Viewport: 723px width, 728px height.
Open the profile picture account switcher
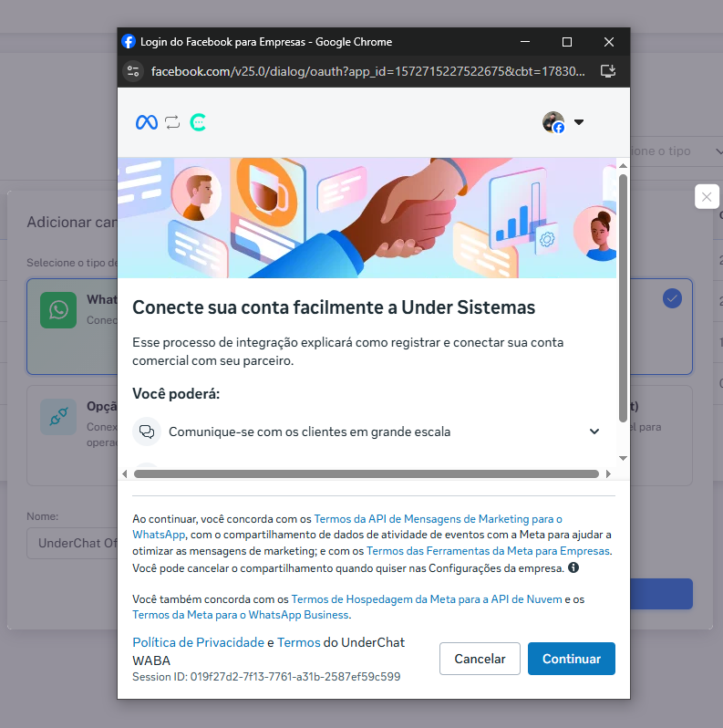[553, 122]
